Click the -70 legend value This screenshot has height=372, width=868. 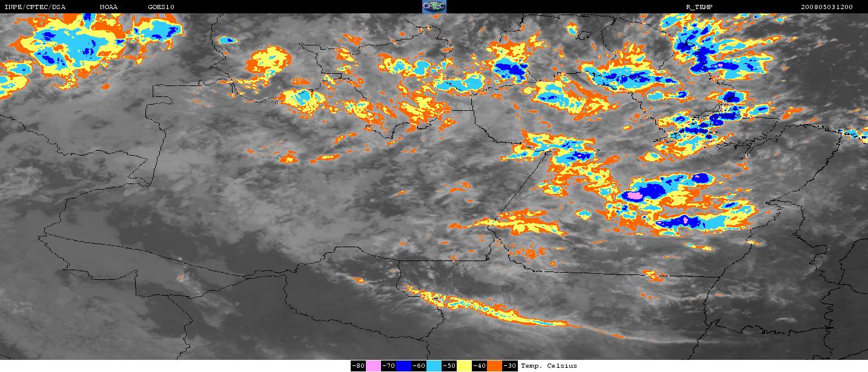(x=388, y=366)
